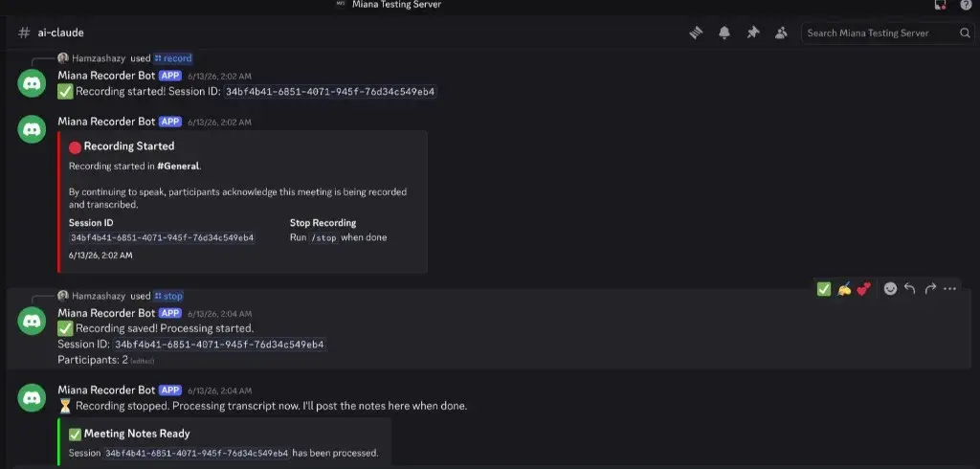Screen dimensions: 980x469
Task: Click the Participants: 2 line
Action: click(x=93, y=360)
